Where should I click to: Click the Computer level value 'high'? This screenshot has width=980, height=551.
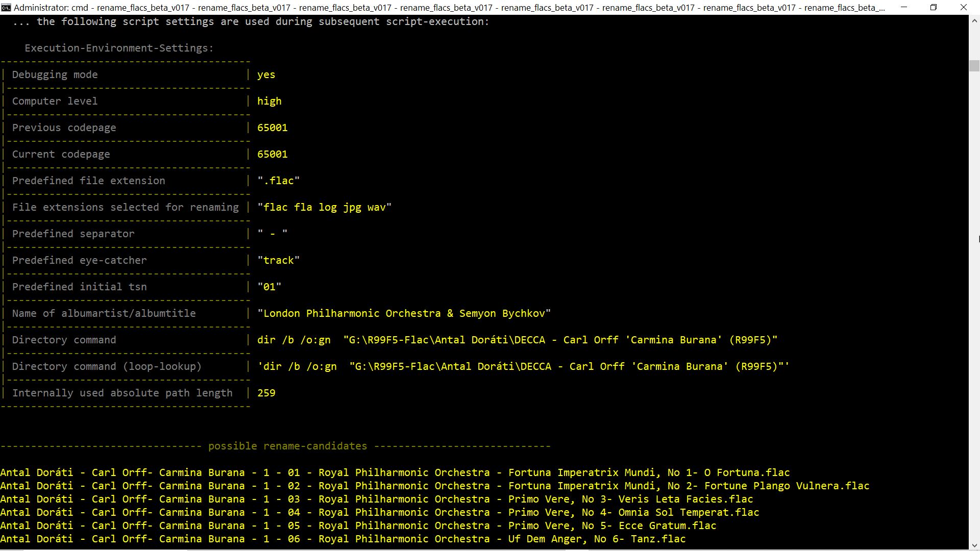(x=269, y=102)
